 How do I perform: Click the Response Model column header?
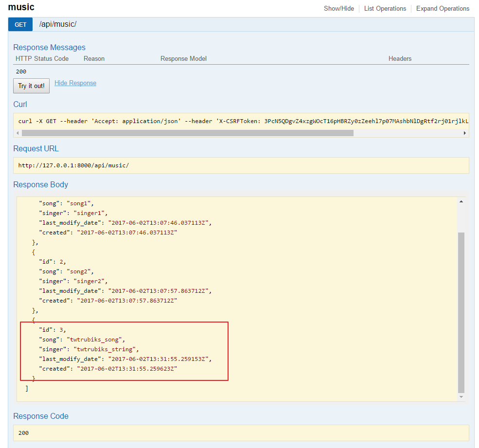pos(184,59)
